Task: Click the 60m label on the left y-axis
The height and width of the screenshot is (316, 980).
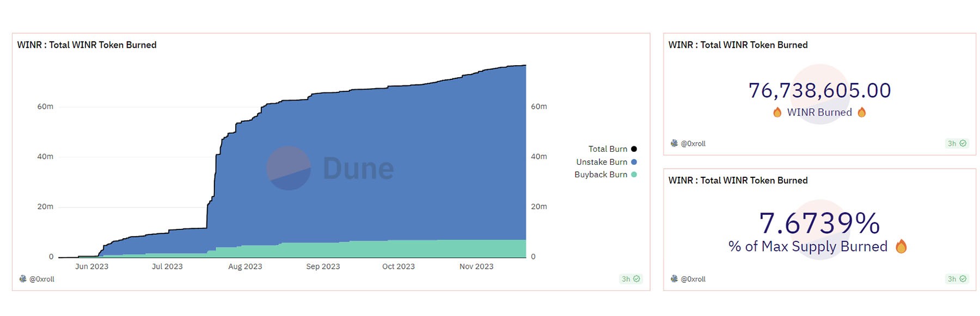Action: coord(45,107)
